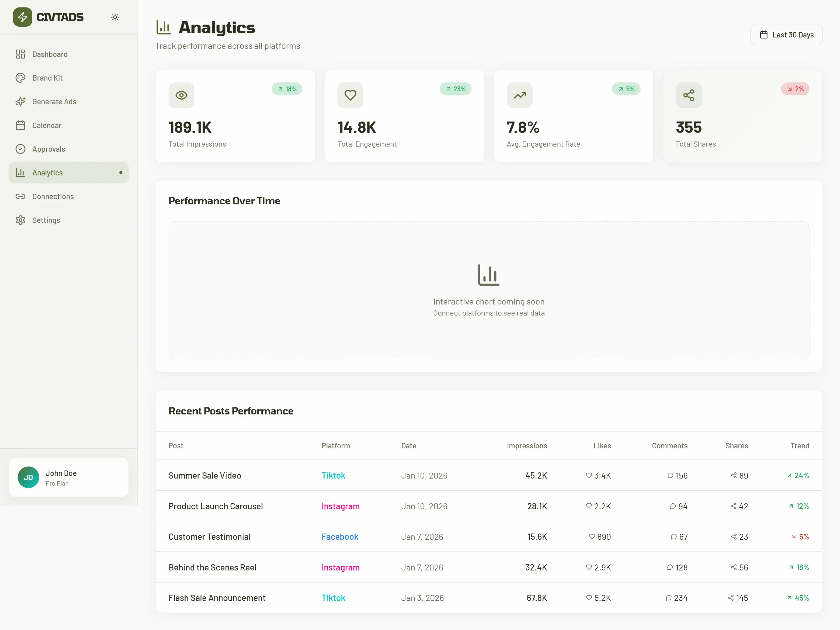Open the Last 30 Days date range selector
The height and width of the screenshot is (630, 840).
click(786, 34)
